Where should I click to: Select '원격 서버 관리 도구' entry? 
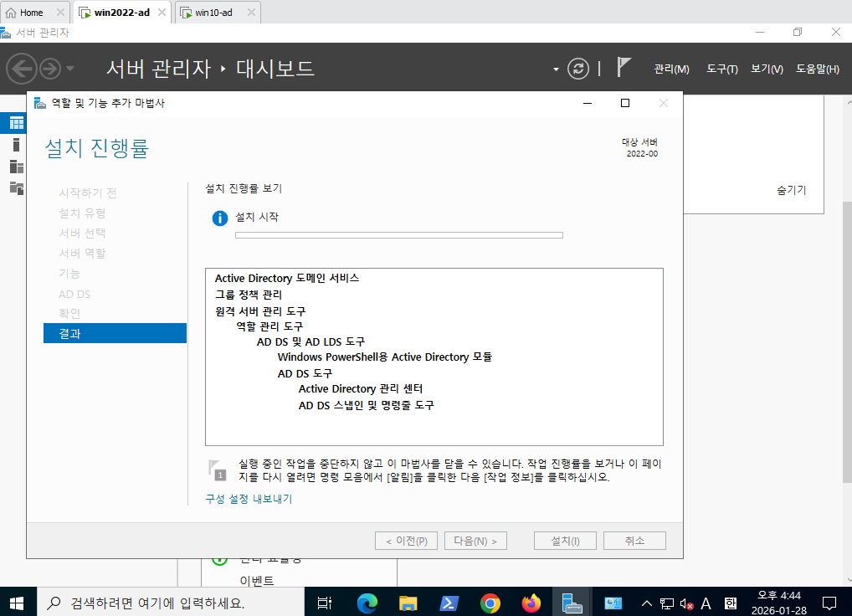(260, 311)
